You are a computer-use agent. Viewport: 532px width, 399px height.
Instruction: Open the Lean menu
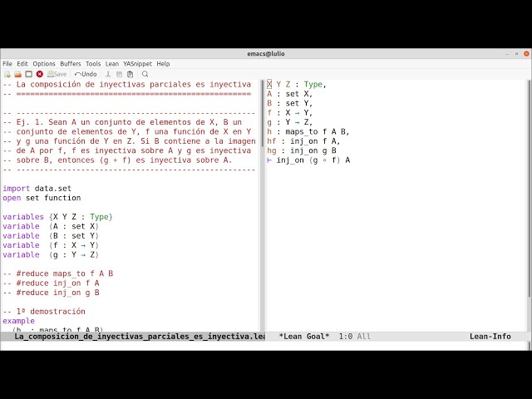click(x=112, y=64)
